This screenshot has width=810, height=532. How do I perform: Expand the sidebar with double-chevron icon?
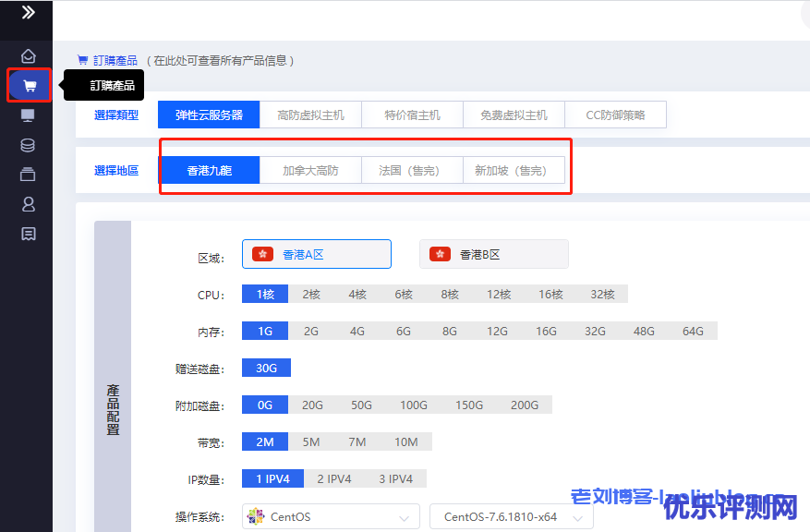tap(28, 13)
